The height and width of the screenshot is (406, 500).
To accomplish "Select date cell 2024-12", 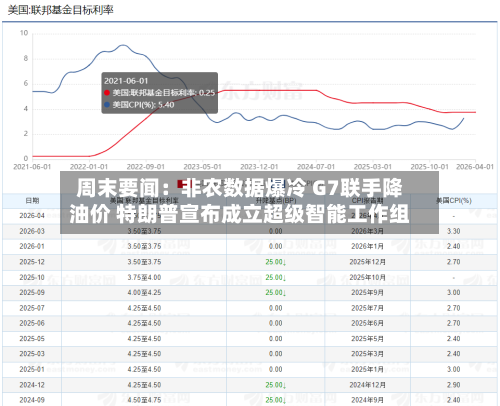I will pos(32,385).
